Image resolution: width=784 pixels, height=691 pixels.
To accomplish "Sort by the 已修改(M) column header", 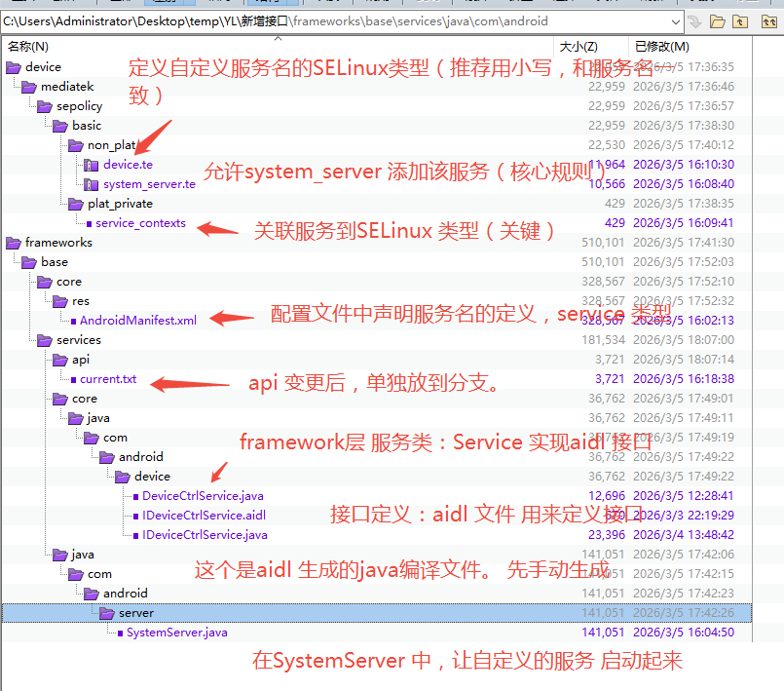I will click(662, 47).
